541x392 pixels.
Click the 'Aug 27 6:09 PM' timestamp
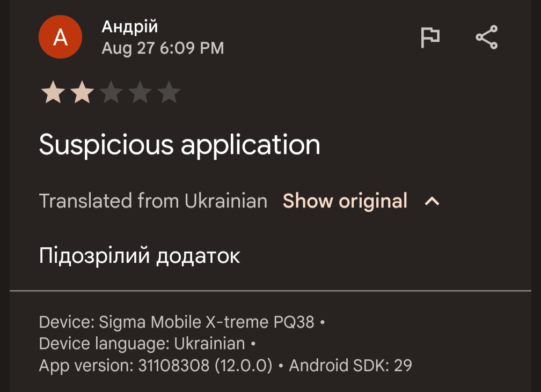[x=163, y=48]
